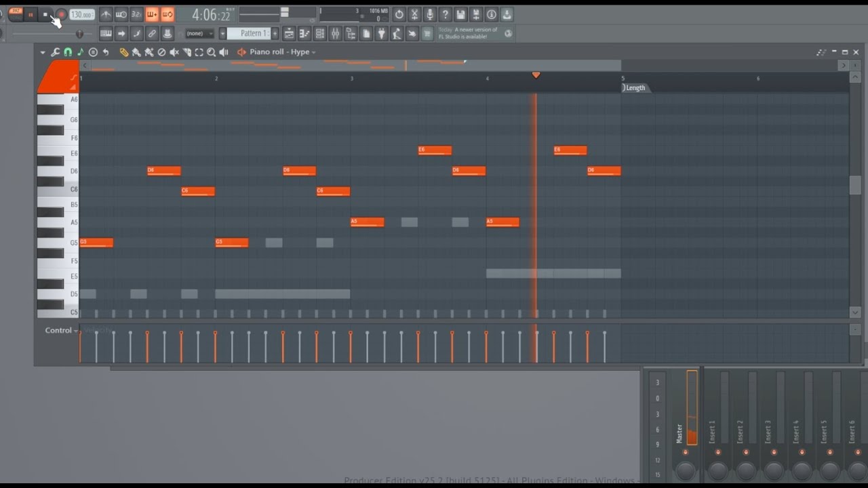Toggle the piano roll magnet snap

68,52
